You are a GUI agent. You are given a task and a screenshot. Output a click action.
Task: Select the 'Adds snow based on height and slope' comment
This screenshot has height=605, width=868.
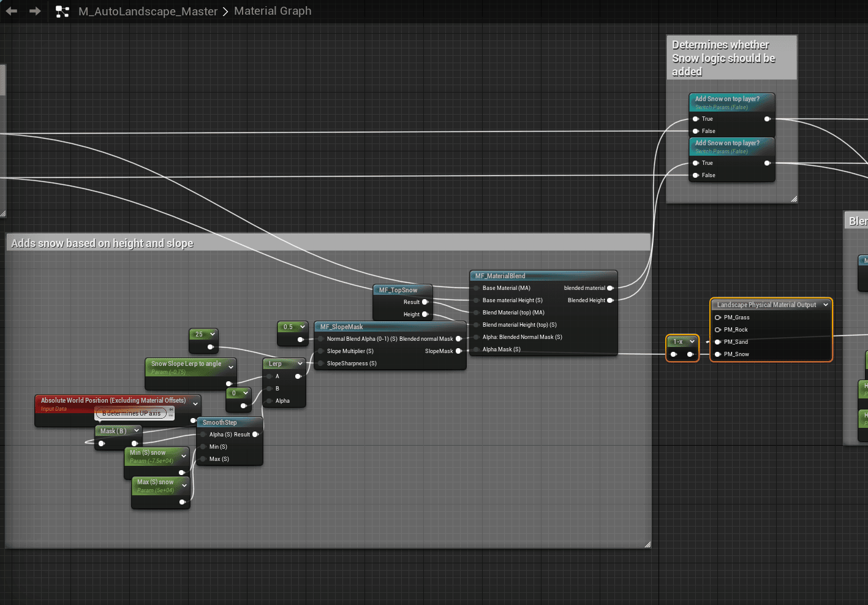(x=102, y=243)
